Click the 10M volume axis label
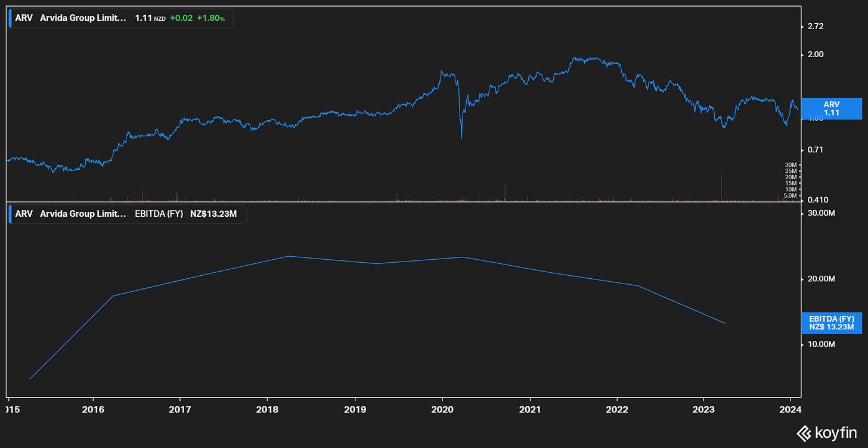Viewport: 868px width, 448px height. click(791, 189)
